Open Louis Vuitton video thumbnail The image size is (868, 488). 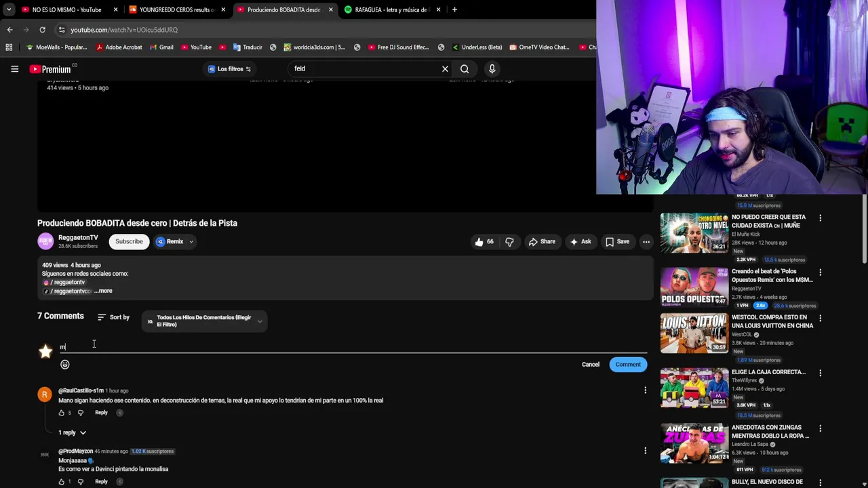(x=694, y=333)
